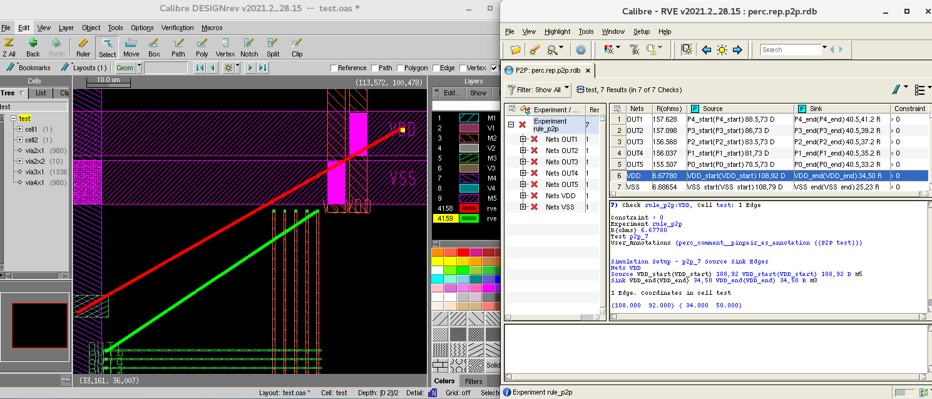Enable the Edge selection checkbox
Screen dimensions: 932x399
point(436,68)
